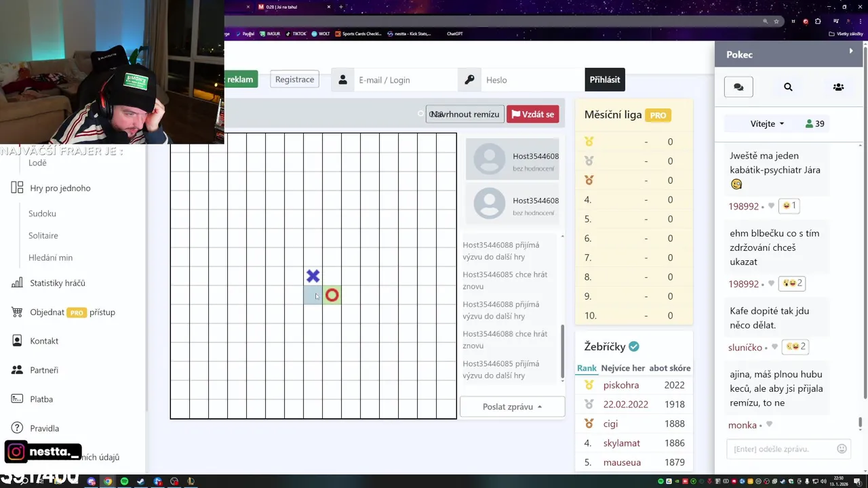This screenshot has width=868, height=488.
Task: Open skylamat player profile link
Action: click(x=622, y=443)
